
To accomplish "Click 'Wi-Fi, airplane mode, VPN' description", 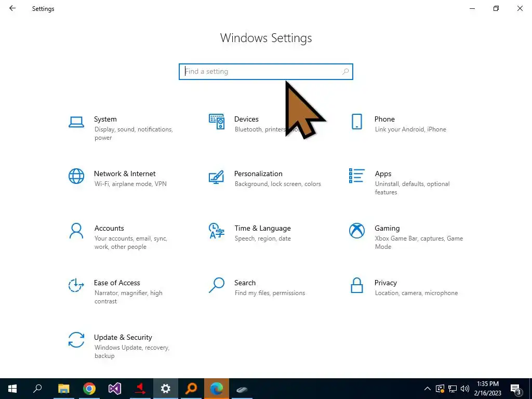I will click(x=130, y=184).
